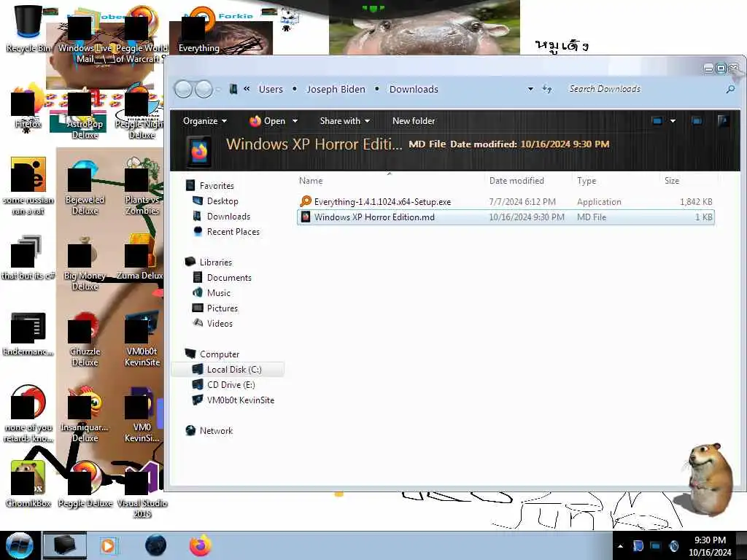Open the recent locations dropdown beside the nav buttons
This screenshot has height=560, width=747.
point(217,89)
